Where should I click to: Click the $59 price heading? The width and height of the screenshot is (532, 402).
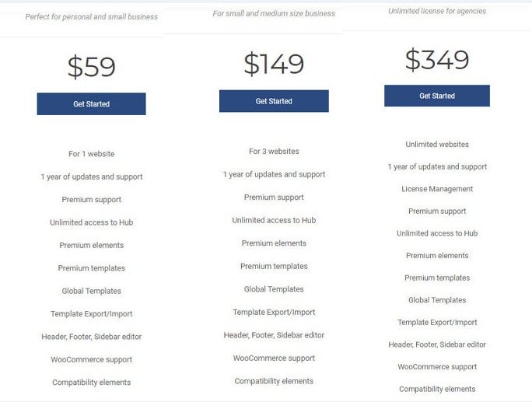pyautogui.click(x=91, y=67)
